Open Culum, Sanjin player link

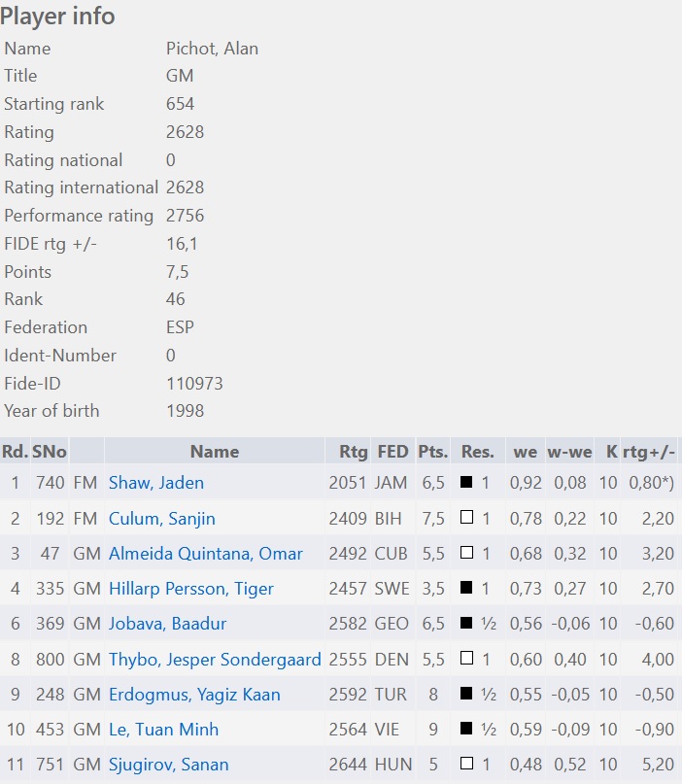(x=162, y=519)
